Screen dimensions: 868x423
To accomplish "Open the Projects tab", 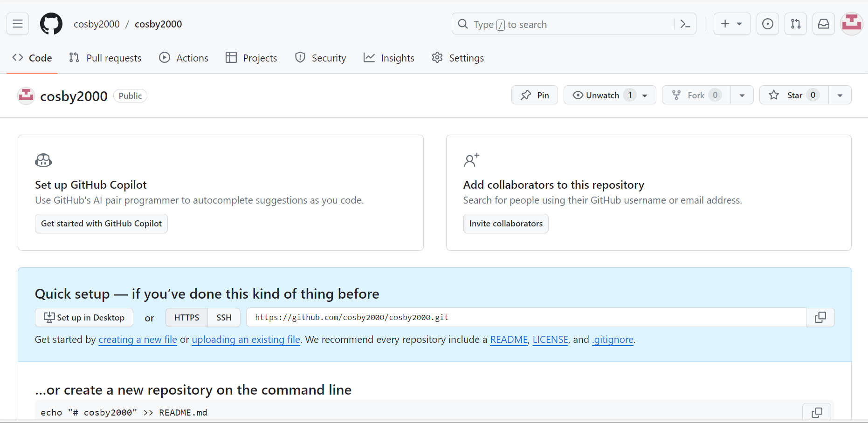I will click(251, 58).
